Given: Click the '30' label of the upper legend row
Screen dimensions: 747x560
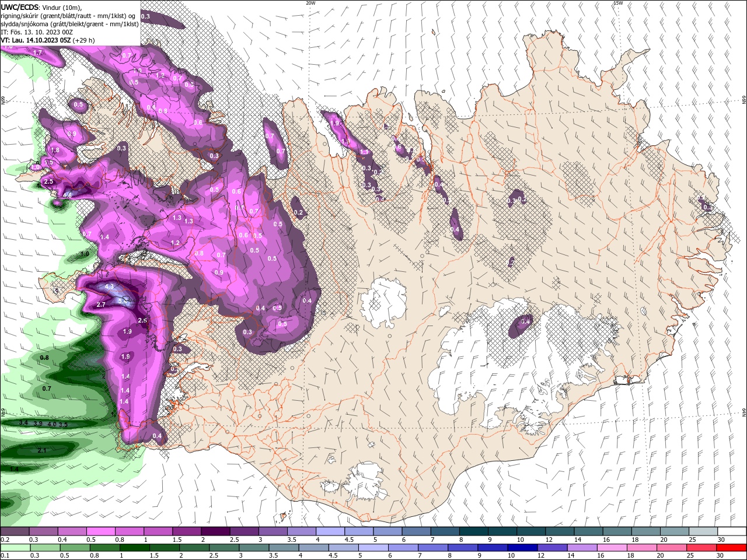Looking at the screenshot, I should coord(721,540).
